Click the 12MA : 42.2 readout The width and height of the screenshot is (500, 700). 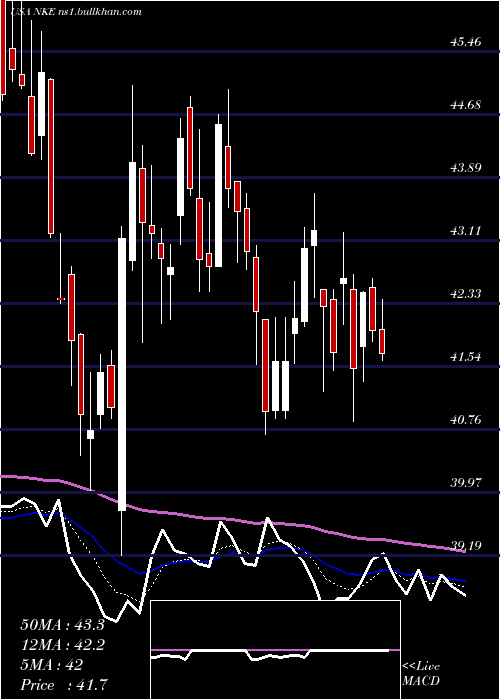[x=62, y=645]
